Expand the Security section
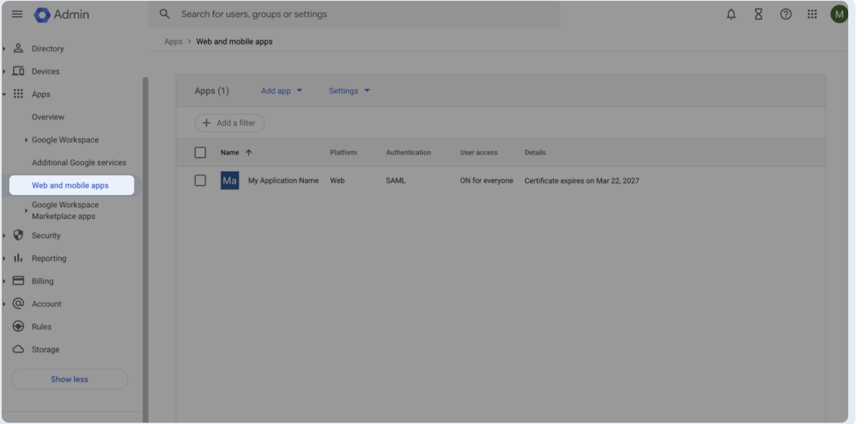Viewport: 868px width, 424px height. [46, 236]
